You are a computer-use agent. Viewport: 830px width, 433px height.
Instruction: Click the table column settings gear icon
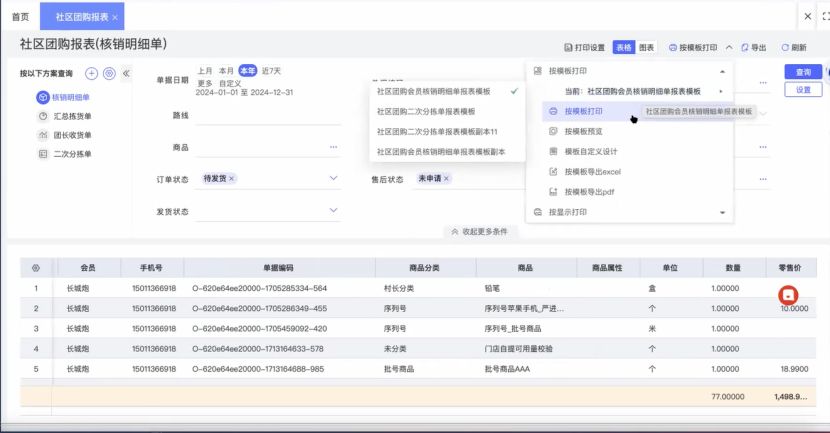tap(36, 268)
